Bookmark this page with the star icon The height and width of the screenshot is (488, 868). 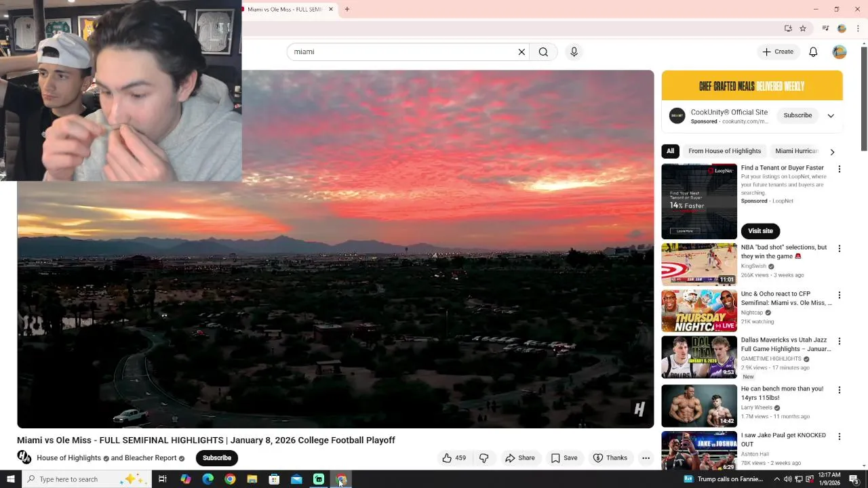click(x=803, y=28)
